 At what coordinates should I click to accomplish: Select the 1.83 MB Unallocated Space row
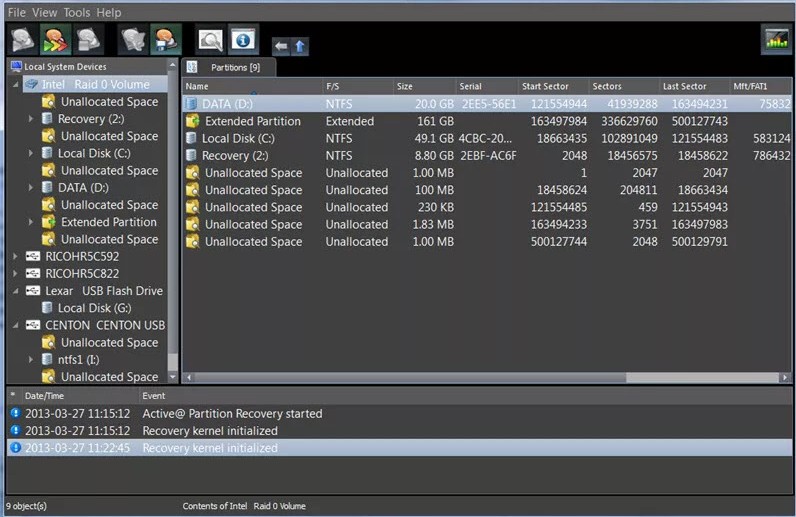(x=487, y=224)
